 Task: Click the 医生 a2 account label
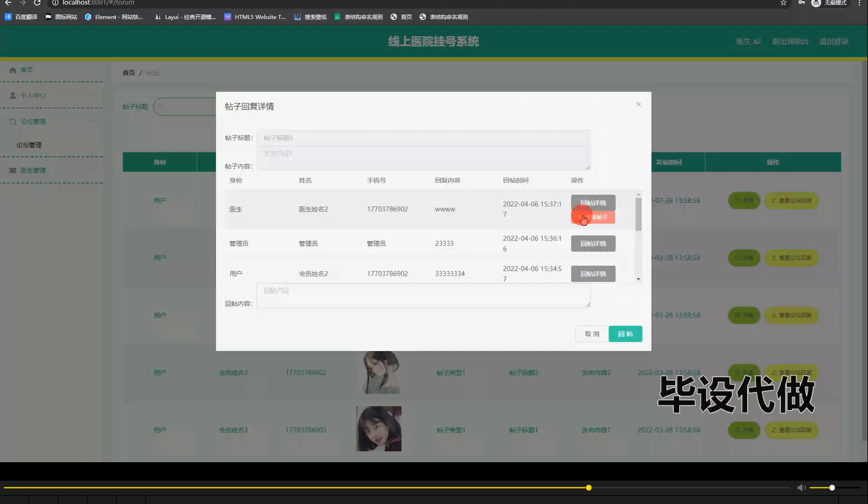pos(748,41)
